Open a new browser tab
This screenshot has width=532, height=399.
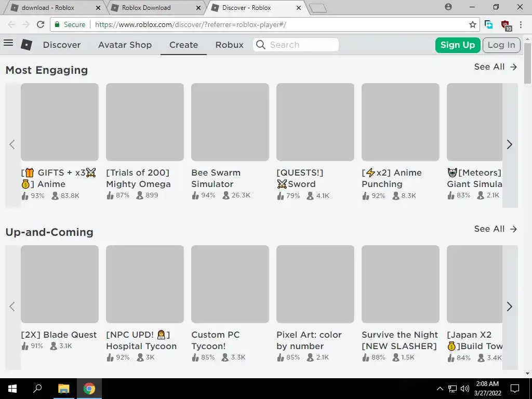[x=318, y=8]
